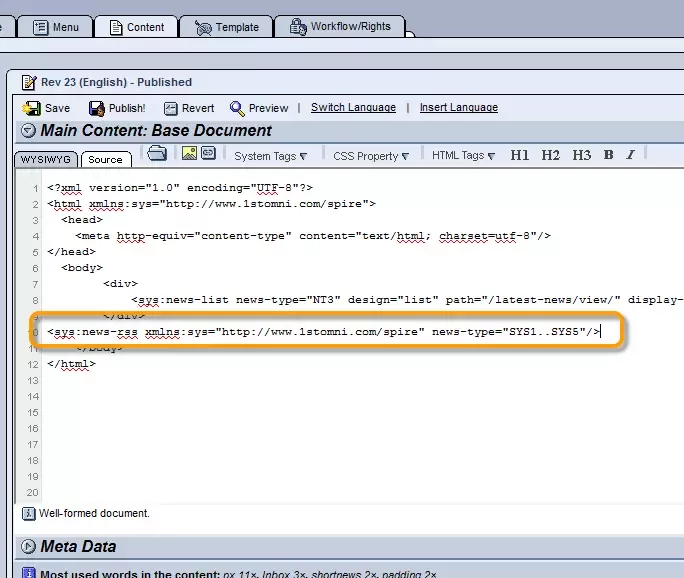Click the Publish! button

(x=117, y=108)
